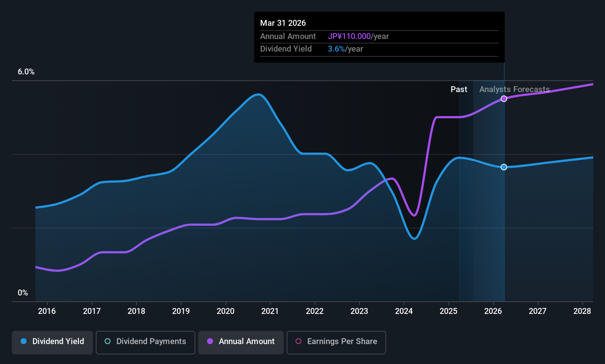Toggle the Annual Amount series
This screenshot has width=605, height=364.
[241, 342]
